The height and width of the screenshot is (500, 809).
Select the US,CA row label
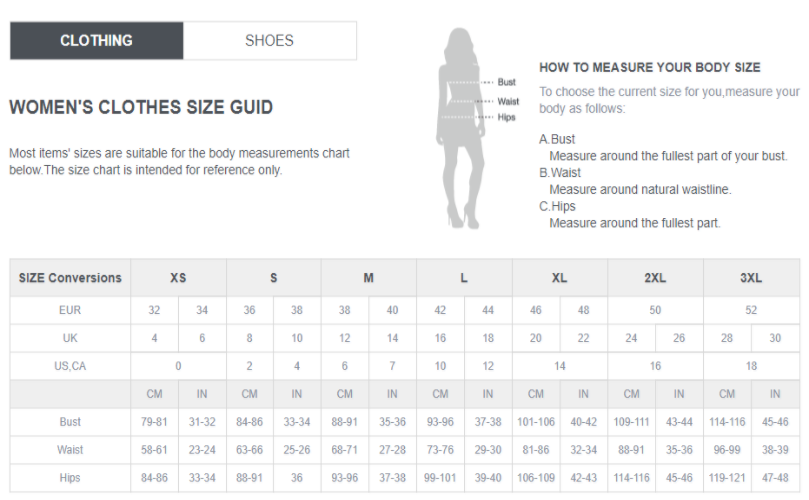(x=70, y=366)
